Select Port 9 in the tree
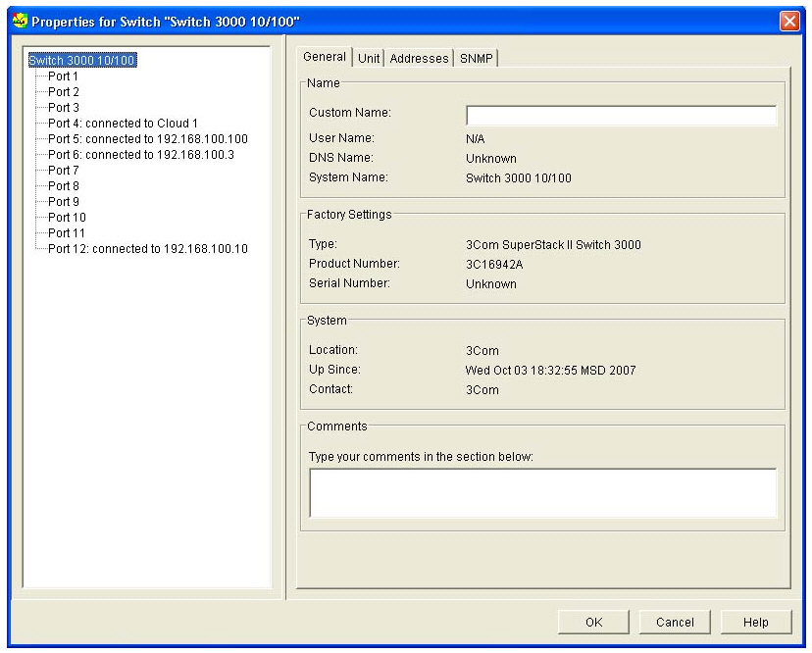This screenshot has width=812, height=653. 64,202
